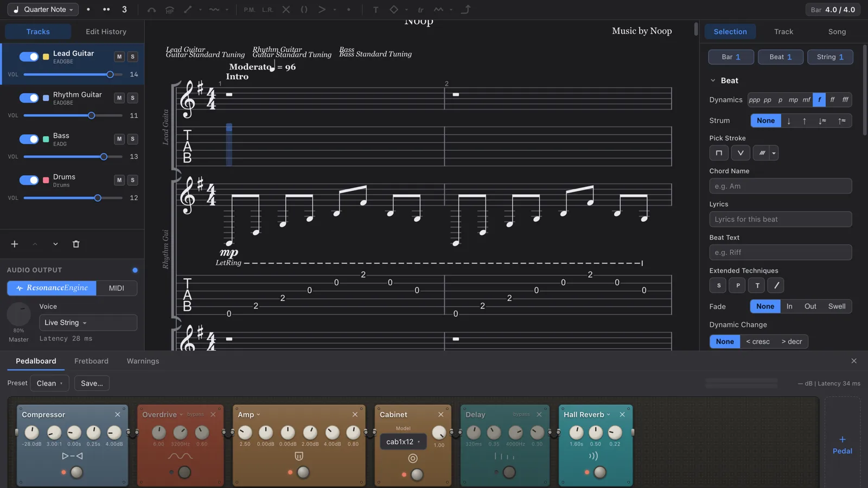Collapse the Beat section chevron
The width and height of the screenshot is (868, 488).
[x=713, y=81]
